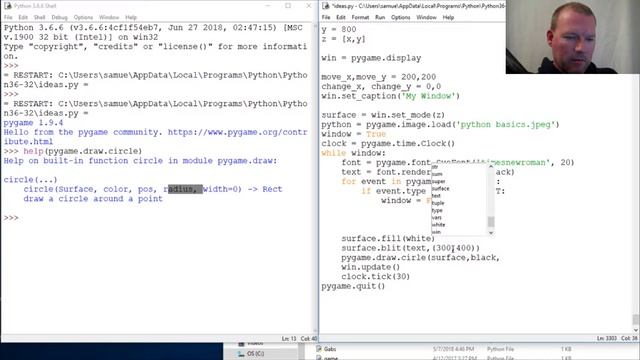Choose 'super' from the autocomplete list
The height and width of the screenshot is (360, 640).
point(438,181)
